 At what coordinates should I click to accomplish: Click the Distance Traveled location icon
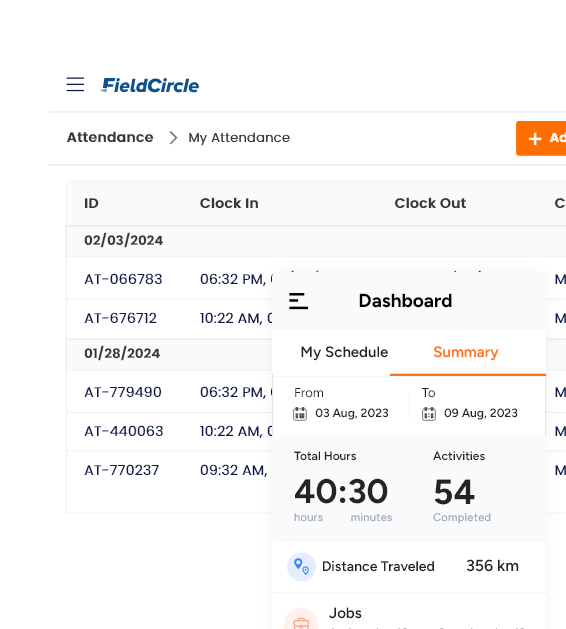click(301, 566)
